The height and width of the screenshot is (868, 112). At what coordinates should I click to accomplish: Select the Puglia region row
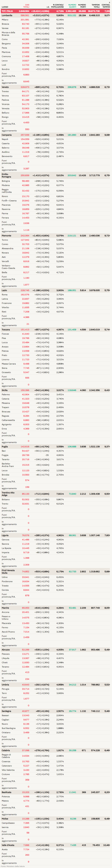pyautogui.click(x=56, y=447)
